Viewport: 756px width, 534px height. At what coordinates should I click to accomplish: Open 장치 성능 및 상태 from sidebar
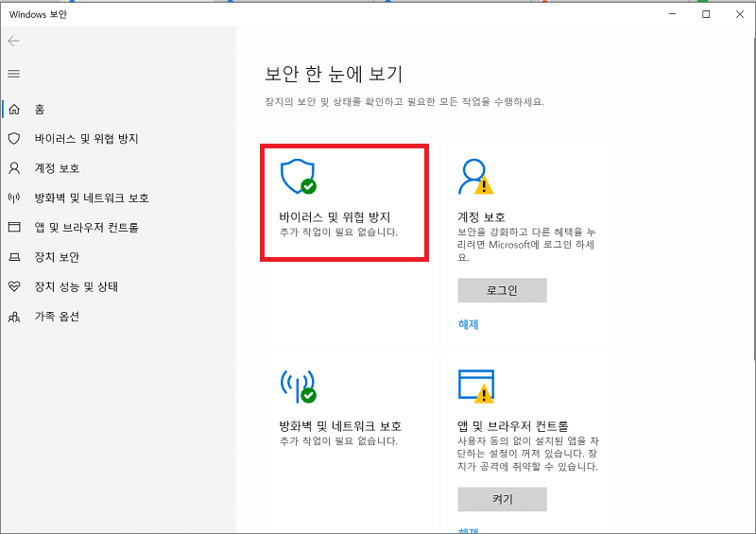(77, 286)
